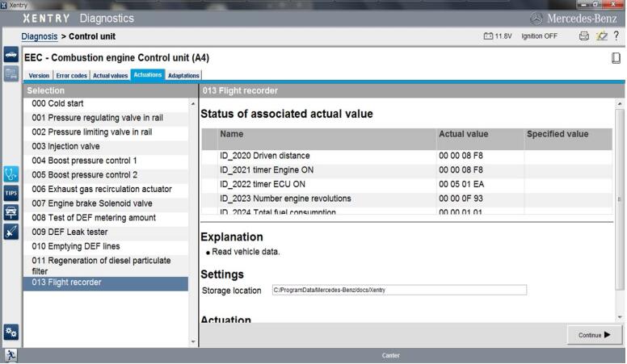The width and height of the screenshot is (627, 364).
Task: Click the battery voltage 11.8V indicator
Action: (498, 36)
